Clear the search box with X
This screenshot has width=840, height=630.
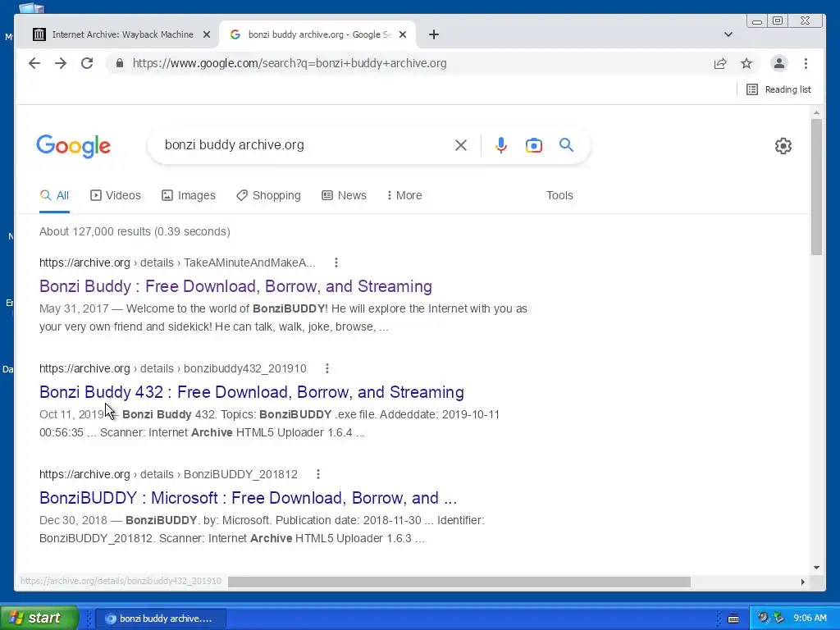(x=461, y=145)
